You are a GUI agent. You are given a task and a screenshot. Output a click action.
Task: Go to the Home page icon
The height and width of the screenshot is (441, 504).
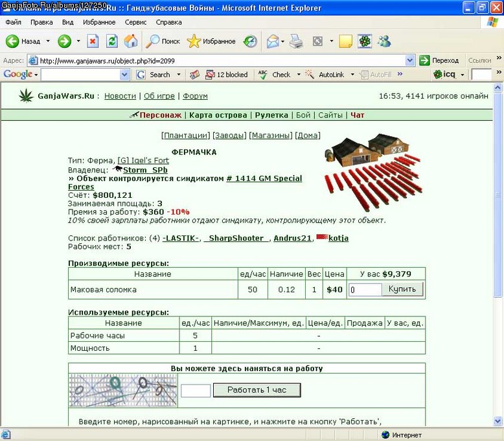click(x=131, y=42)
